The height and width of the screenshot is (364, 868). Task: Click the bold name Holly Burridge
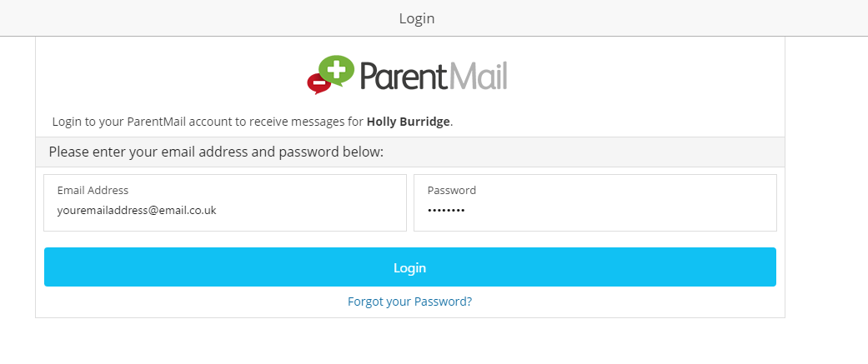[x=409, y=122]
